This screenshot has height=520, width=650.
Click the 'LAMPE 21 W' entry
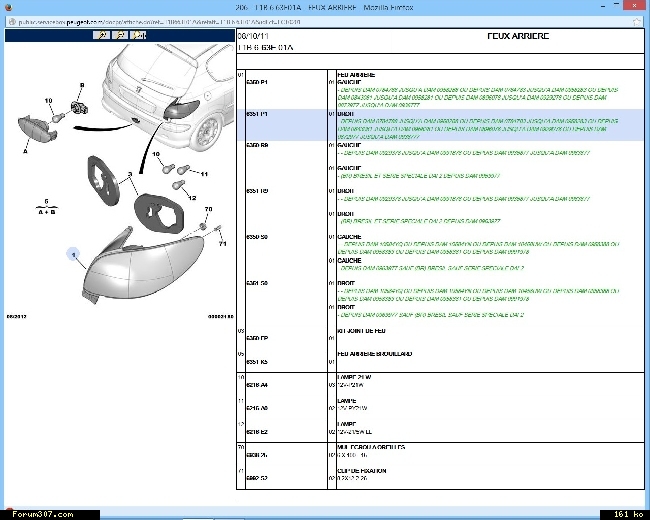[x=354, y=377]
